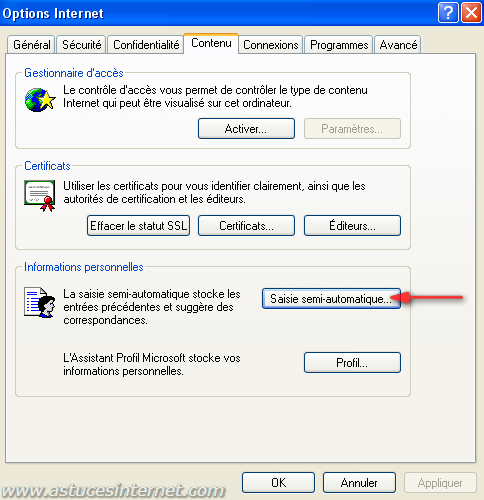This screenshot has width=484, height=500.
Task: Open the Sécurité tab
Action: click(81, 44)
